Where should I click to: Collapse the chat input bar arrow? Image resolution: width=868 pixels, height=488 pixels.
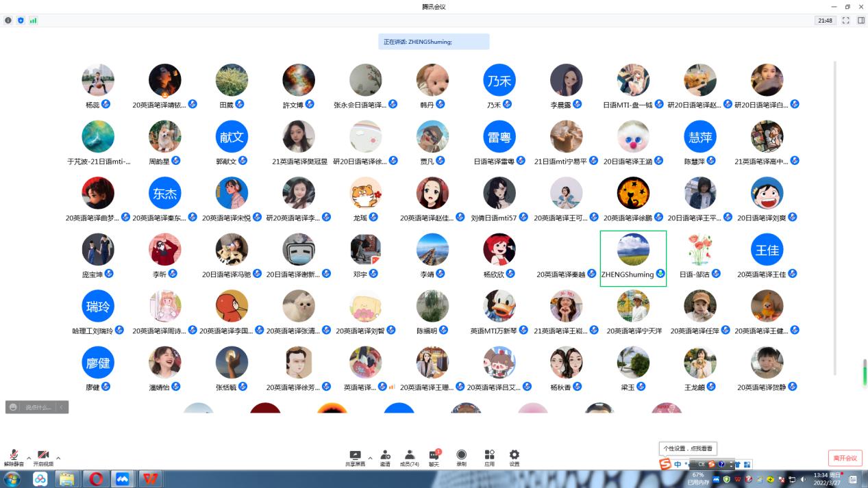62,407
